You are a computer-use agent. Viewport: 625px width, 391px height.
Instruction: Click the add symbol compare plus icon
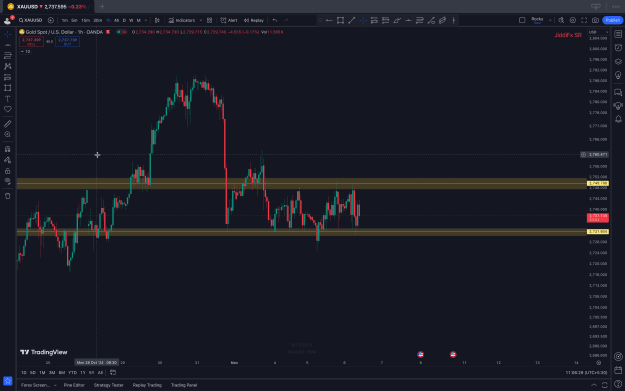[51, 20]
